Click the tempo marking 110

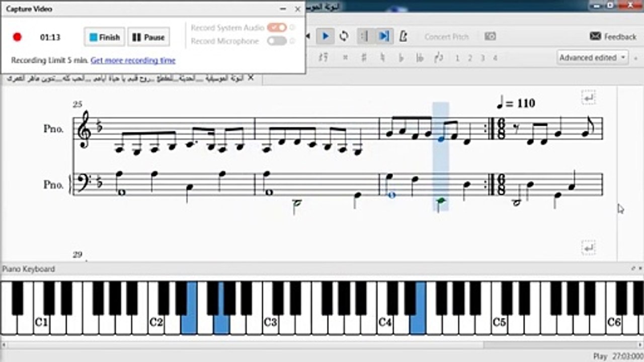pos(516,104)
